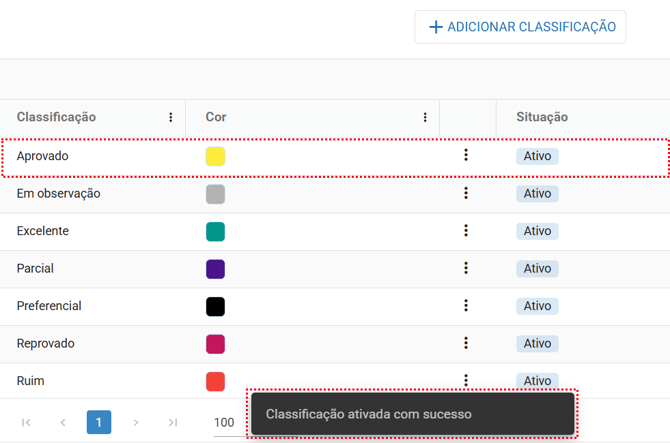Viewport: 670px width, 443px height.
Task: Go to the next page
Action: tap(136, 422)
